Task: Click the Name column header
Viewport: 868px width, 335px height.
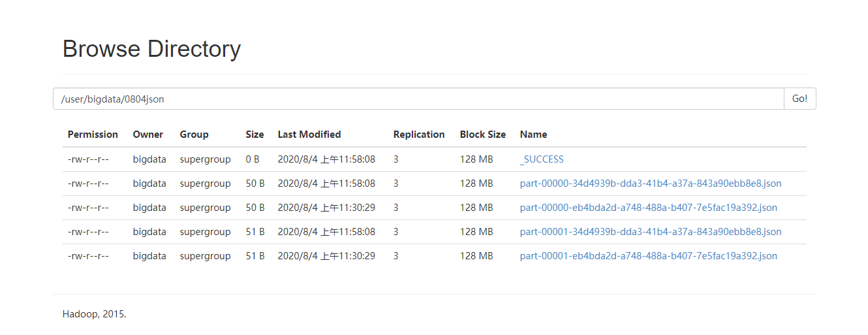Action: tap(534, 135)
